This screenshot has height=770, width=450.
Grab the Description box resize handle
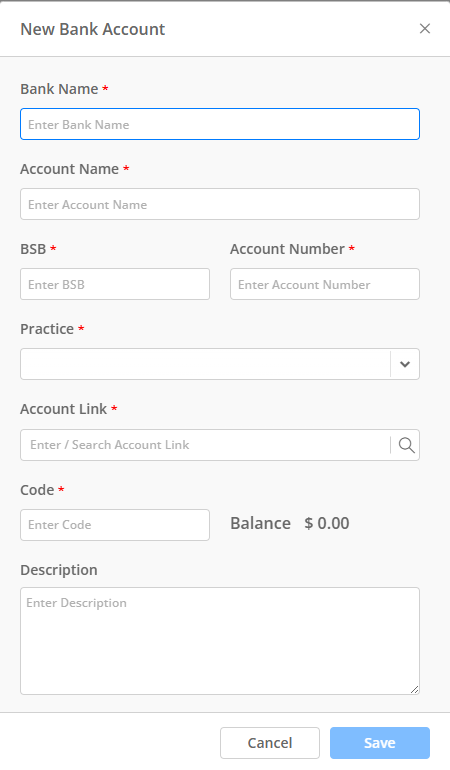[414, 689]
